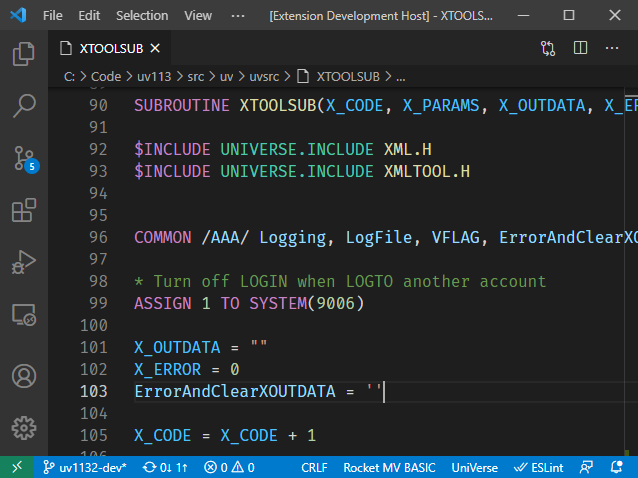The width and height of the screenshot is (638, 478).
Task: Open notifications bell in status bar
Action: click(x=619, y=467)
